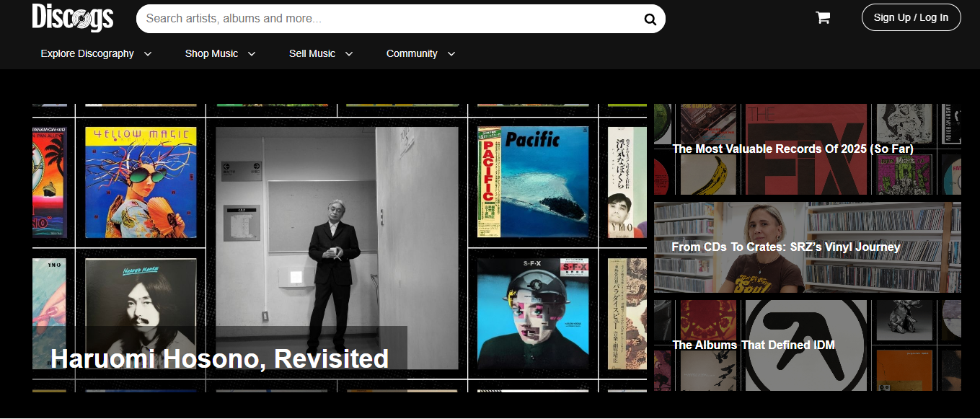Click the search artists and albums field
Screen dimensions: 980x419
tap(400, 19)
